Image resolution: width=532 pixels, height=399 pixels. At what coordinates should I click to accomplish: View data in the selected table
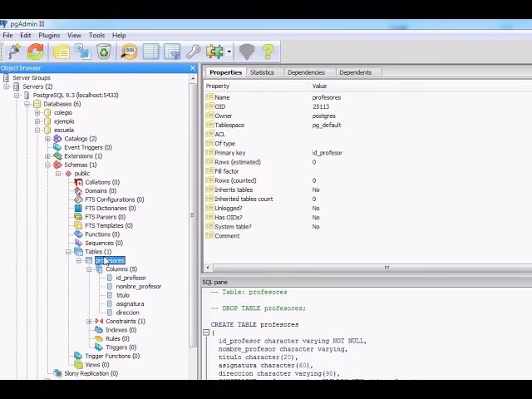151,52
